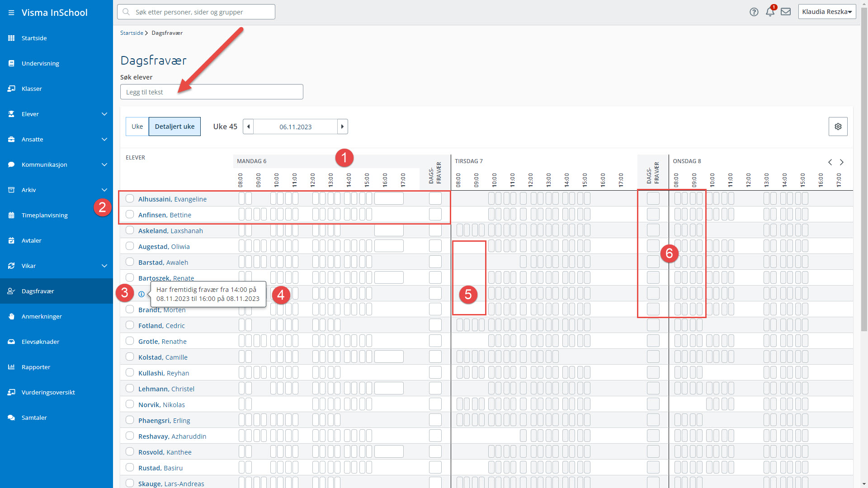
Task: Click the search magnifier icon
Action: coord(127,12)
